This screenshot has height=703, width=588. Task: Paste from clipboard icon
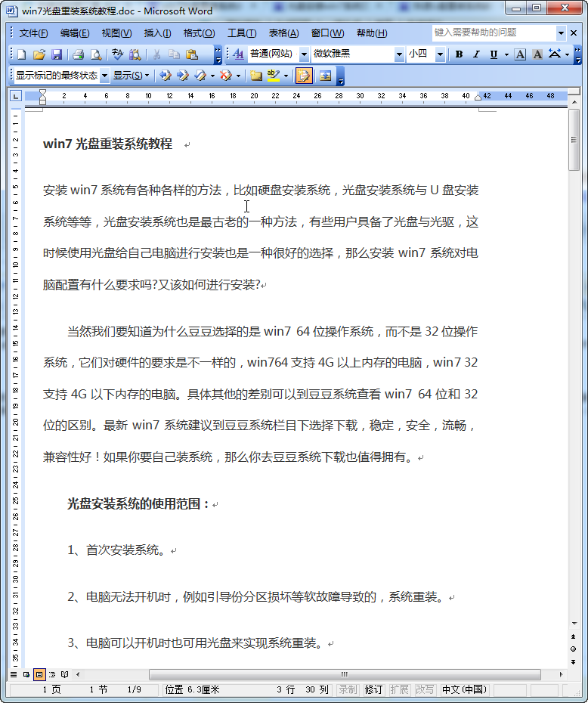point(192,54)
